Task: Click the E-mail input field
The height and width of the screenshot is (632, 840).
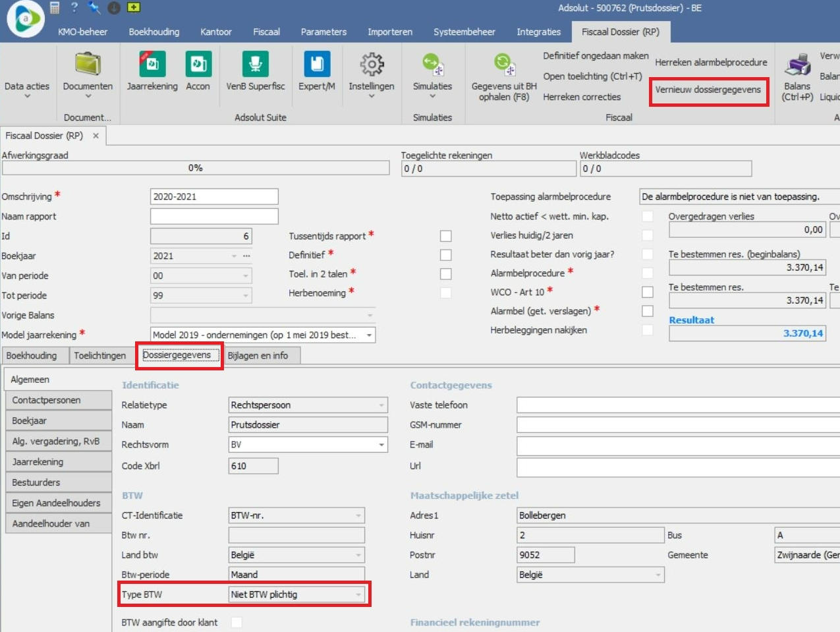Action: [x=678, y=445]
